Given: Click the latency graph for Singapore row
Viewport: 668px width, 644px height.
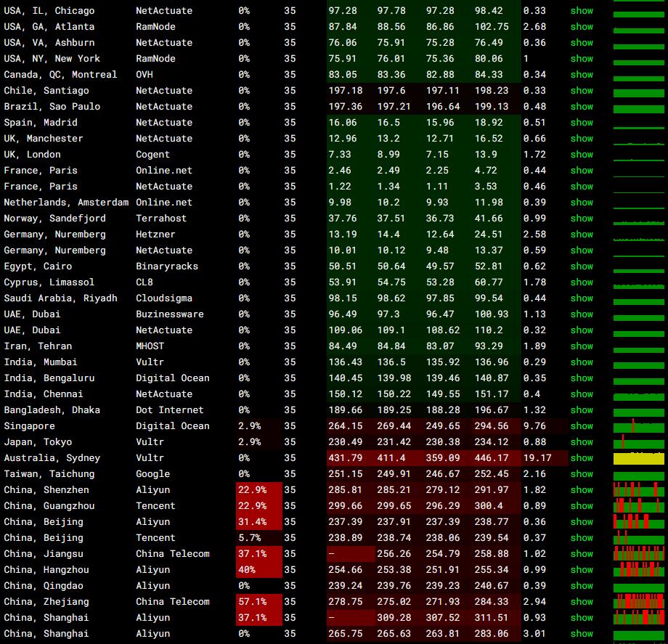Looking at the screenshot, I should point(639,426).
